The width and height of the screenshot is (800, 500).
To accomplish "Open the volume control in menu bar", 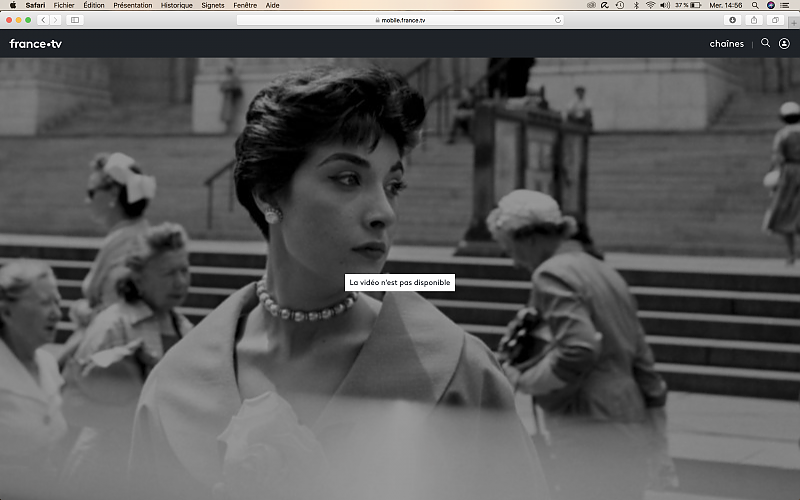I will (665, 5).
